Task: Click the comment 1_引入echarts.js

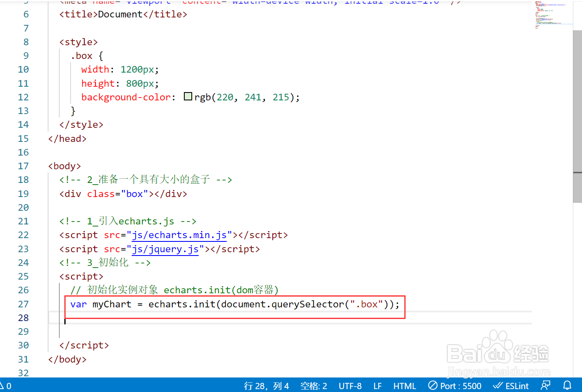Action: [x=128, y=221]
